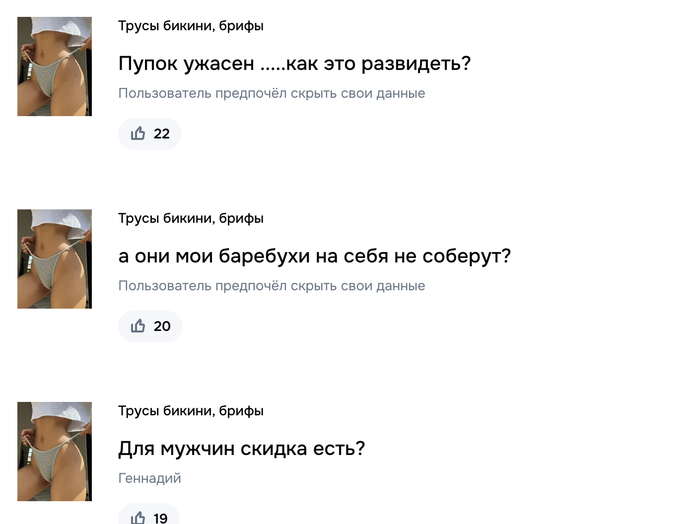Click the like count number 22
The height and width of the screenshot is (524, 700).
162,134
